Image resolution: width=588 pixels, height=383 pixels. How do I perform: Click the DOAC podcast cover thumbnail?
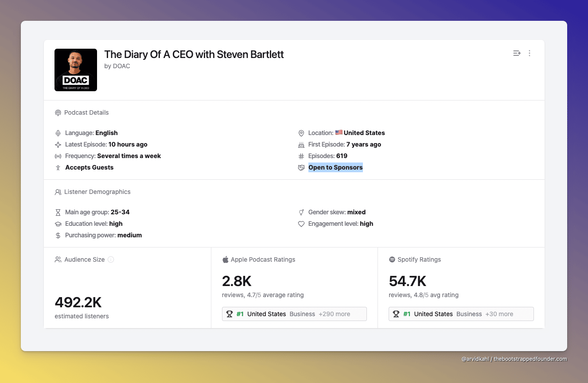point(76,70)
